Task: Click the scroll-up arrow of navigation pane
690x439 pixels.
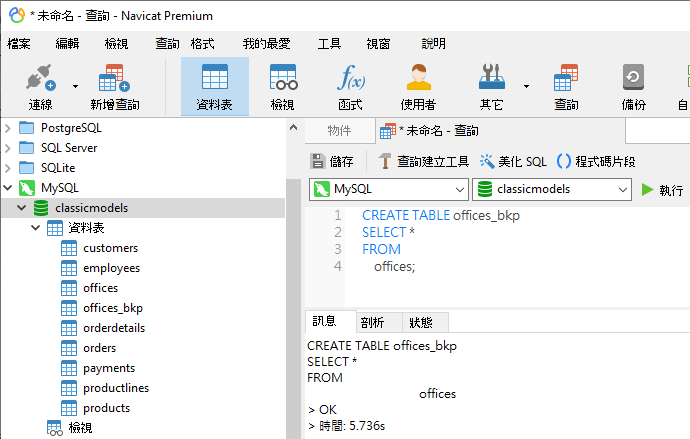Action: 294,128
